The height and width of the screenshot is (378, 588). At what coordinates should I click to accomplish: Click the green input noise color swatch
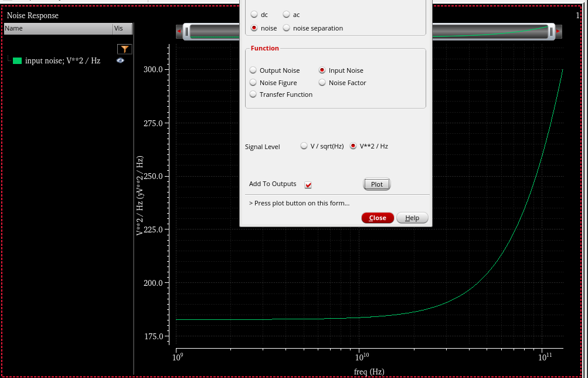click(17, 60)
